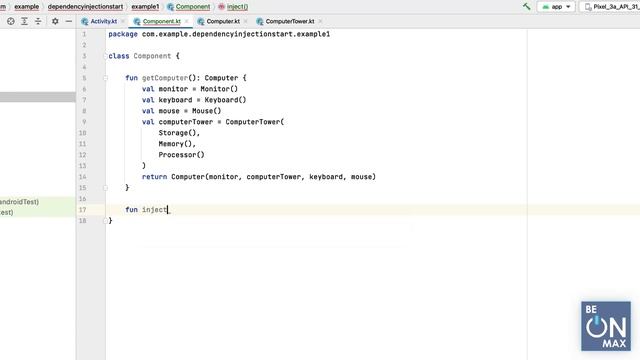This screenshot has width=640, height=360.
Task: Select the 'androidTest)' entry in project tree
Action: coord(20,202)
